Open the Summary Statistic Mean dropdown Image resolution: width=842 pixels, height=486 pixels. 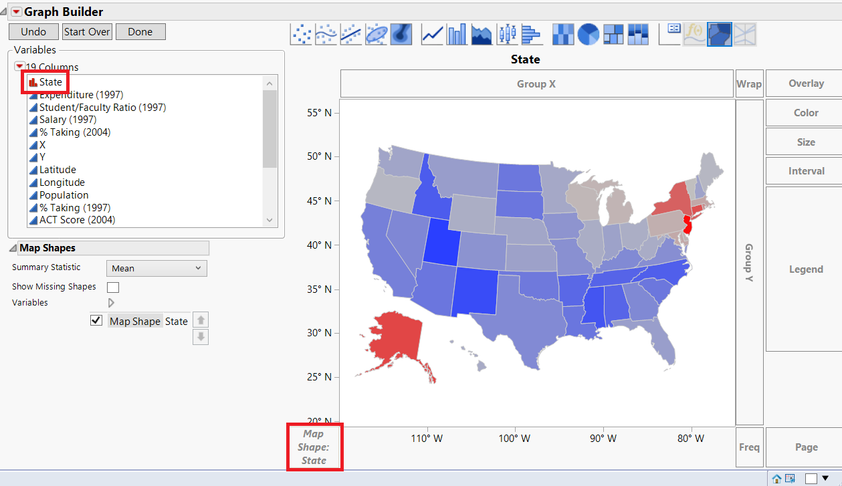(156, 268)
